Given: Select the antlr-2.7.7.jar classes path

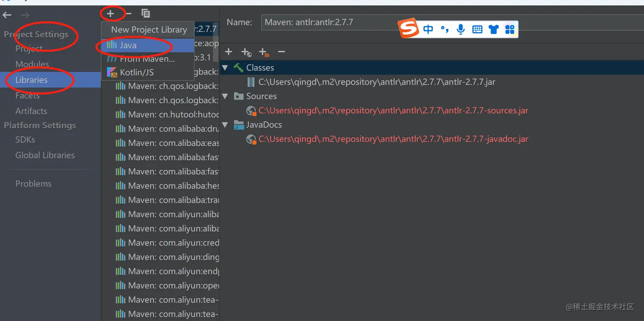Looking at the screenshot, I should click(377, 82).
